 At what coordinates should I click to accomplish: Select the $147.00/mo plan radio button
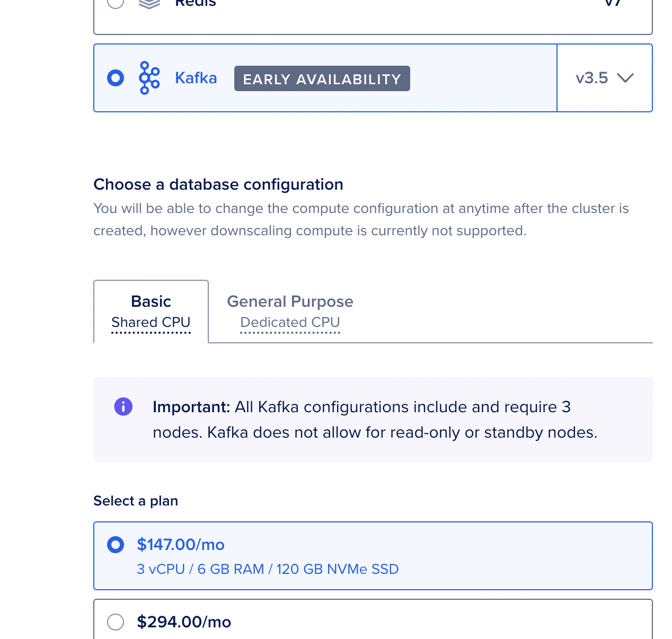click(x=116, y=545)
